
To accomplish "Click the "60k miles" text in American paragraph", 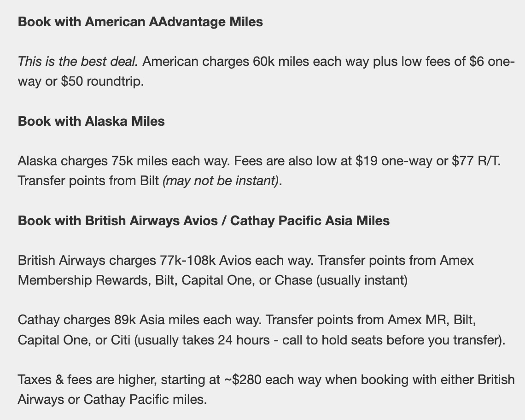I will (280, 61).
